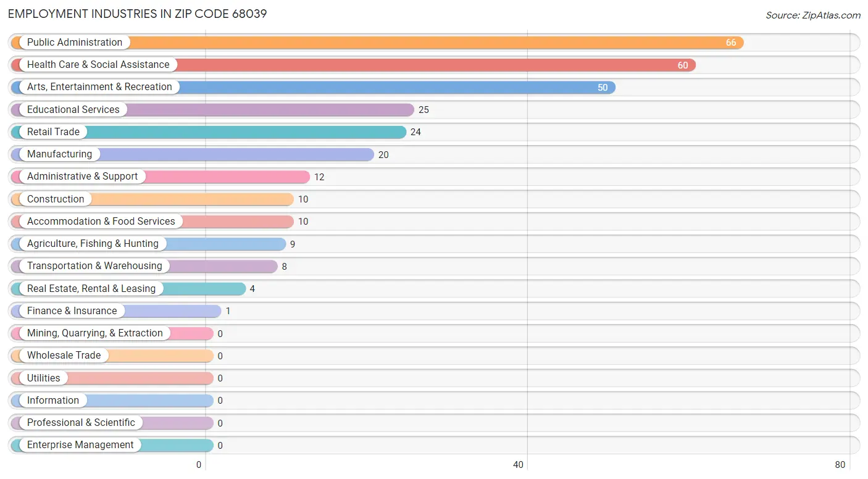
Task: Click the Source: ZipAtlas.com credit
Action: (x=813, y=15)
